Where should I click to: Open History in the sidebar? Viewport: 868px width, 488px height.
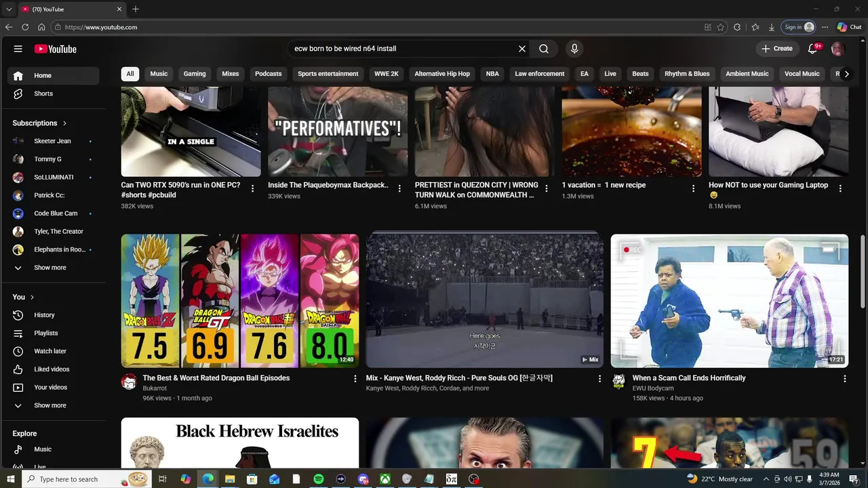point(55,315)
